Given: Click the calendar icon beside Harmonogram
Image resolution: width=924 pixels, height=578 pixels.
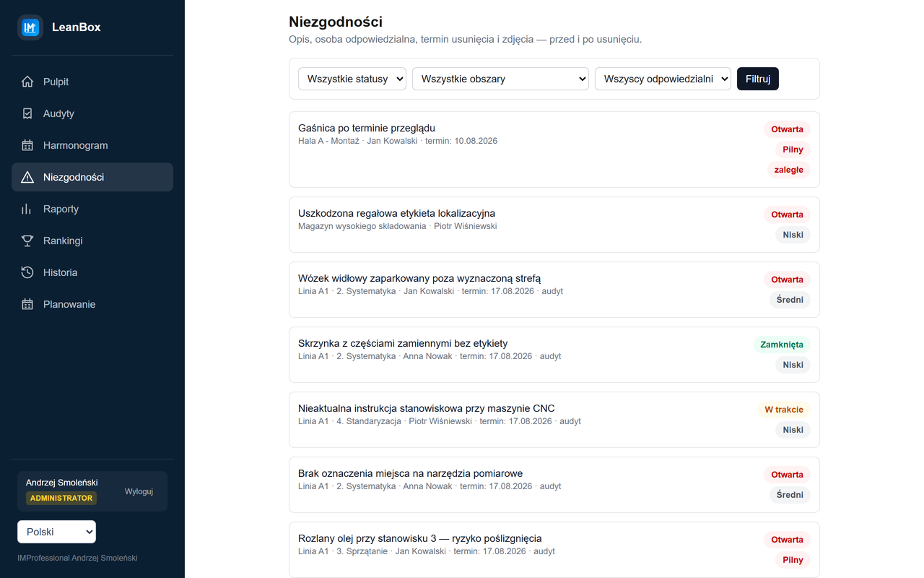Looking at the screenshot, I should click(x=27, y=145).
